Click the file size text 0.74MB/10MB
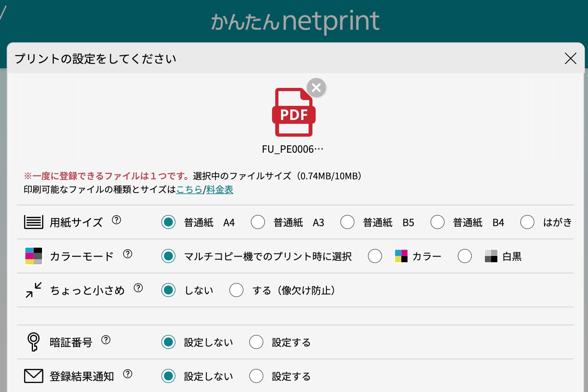The width and height of the screenshot is (588, 392). [329, 176]
